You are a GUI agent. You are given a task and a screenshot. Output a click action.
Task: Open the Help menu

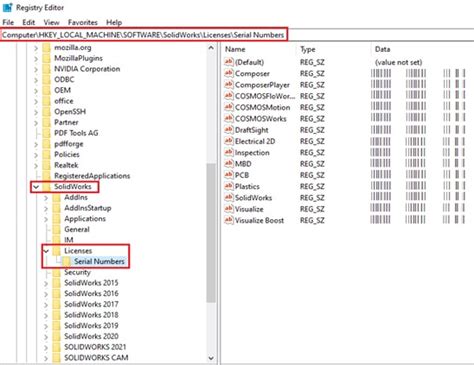click(114, 22)
